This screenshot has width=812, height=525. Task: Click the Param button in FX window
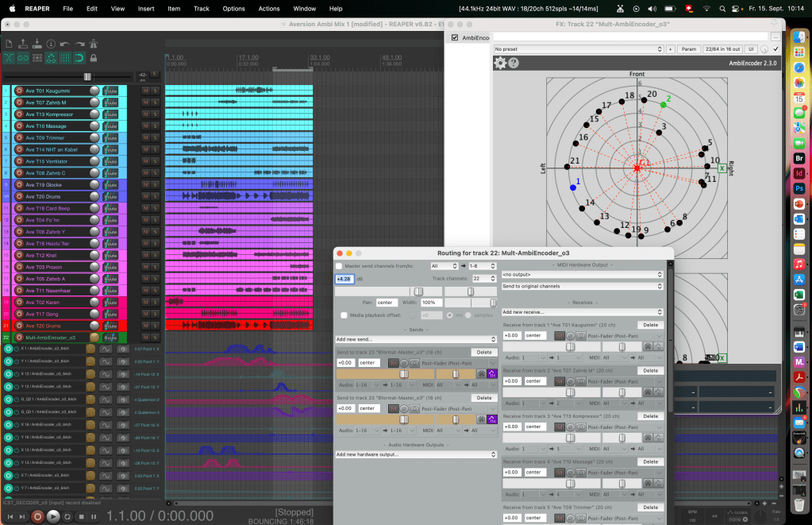click(x=688, y=49)
